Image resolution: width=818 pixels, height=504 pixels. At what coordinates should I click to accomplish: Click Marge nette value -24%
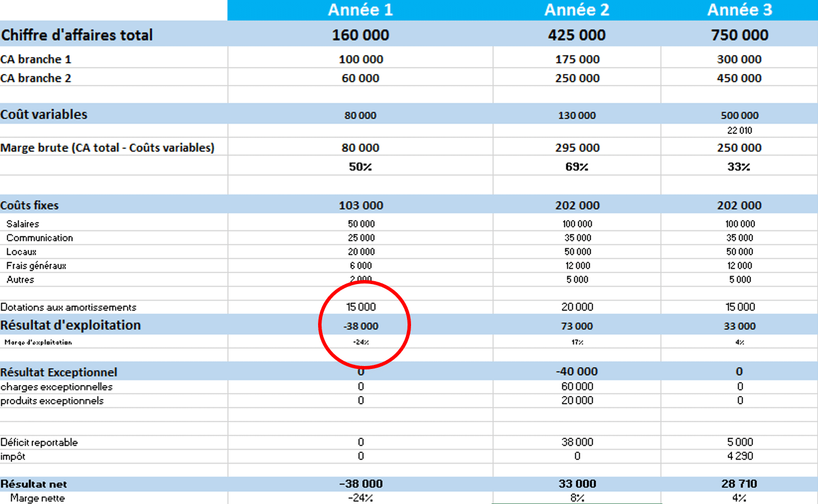pyautogui.click(x=361, y=498)
